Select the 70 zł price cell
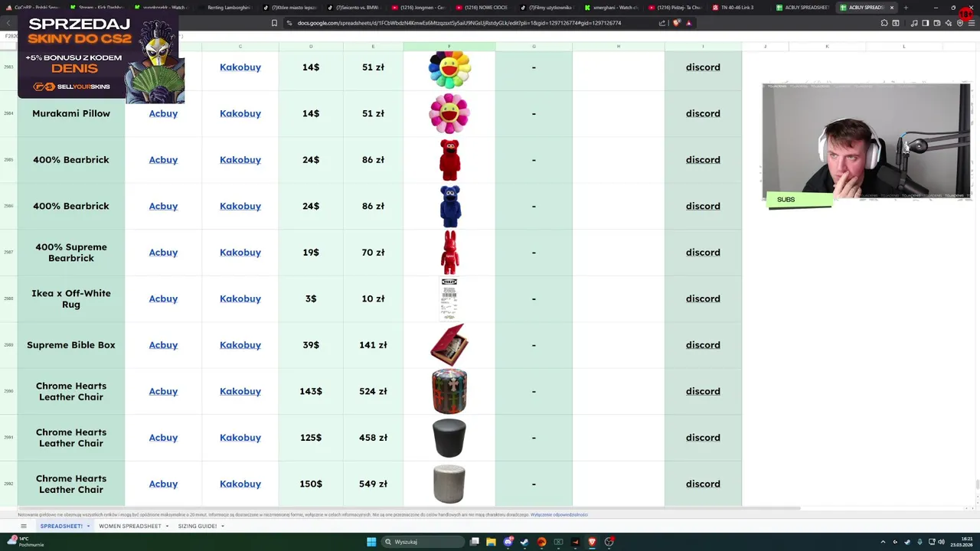Image resolution: width=980 pixels, height=551 pixels. click(x=373, y=253)
